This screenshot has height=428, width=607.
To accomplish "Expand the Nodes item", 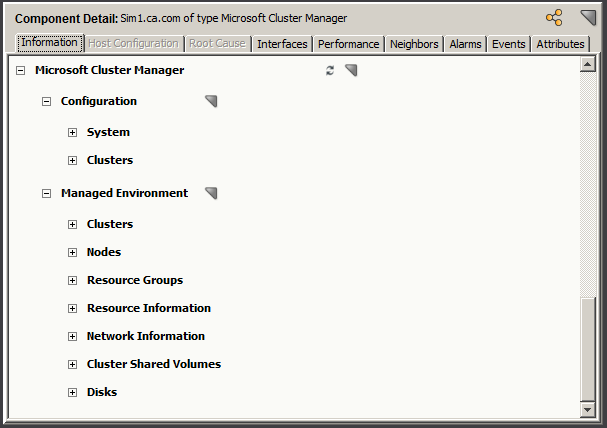I will click(72, 252).
